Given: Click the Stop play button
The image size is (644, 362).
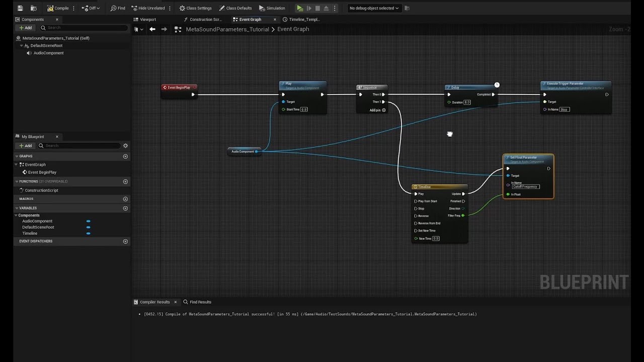Looking at the screenshot, I should (317, 8).
